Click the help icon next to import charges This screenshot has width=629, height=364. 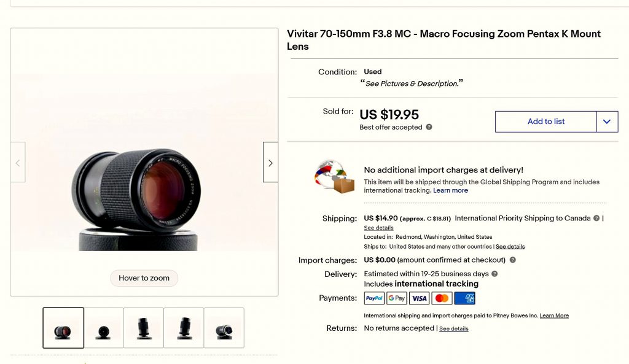point(512,260)
